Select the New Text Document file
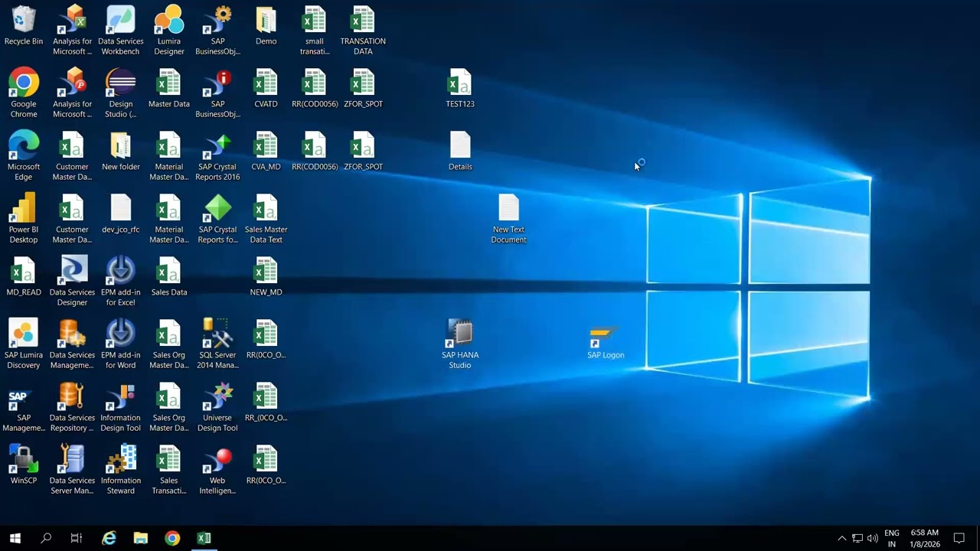 (x=508, y=219)
